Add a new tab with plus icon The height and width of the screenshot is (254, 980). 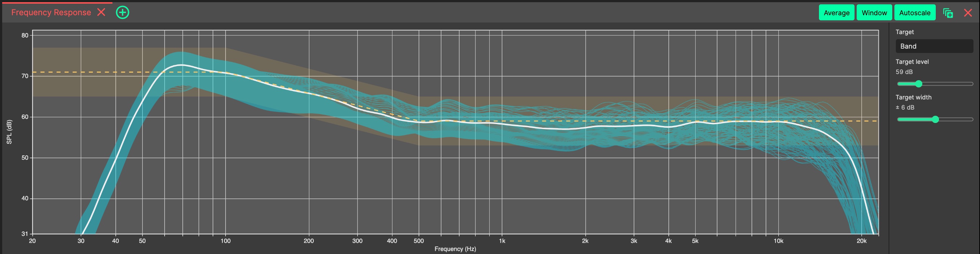tap(123, 12)
